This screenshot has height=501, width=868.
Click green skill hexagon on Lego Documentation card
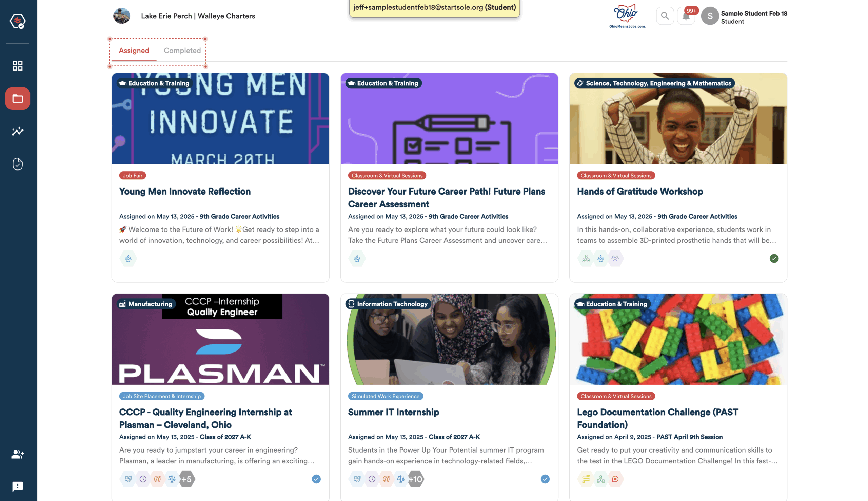tap(600, 479)
